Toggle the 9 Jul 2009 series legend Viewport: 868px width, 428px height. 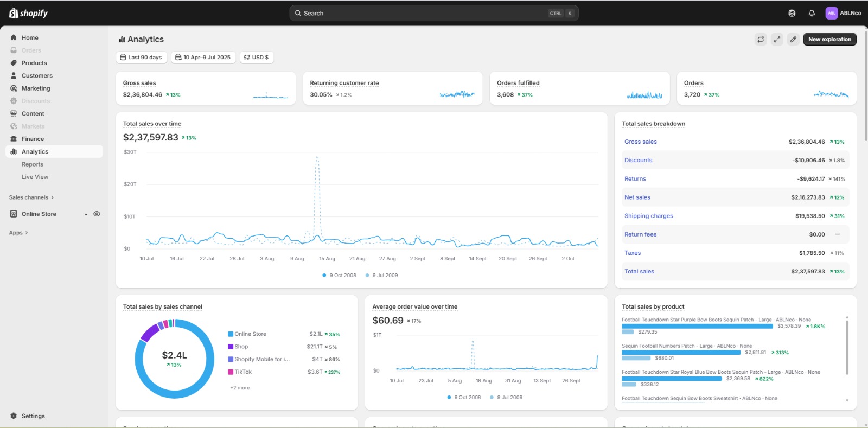click(382, 276)
